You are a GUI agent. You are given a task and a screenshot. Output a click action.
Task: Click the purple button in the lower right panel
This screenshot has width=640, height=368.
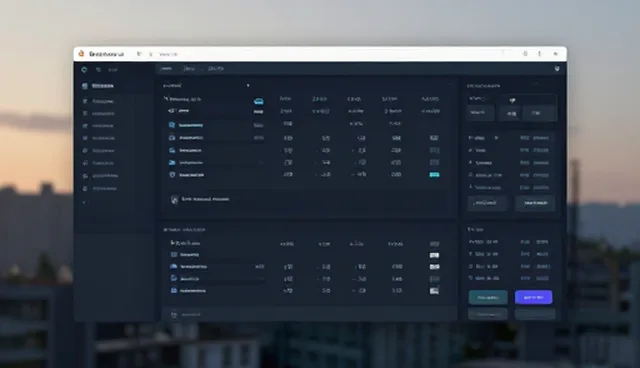tap(533, 297)
